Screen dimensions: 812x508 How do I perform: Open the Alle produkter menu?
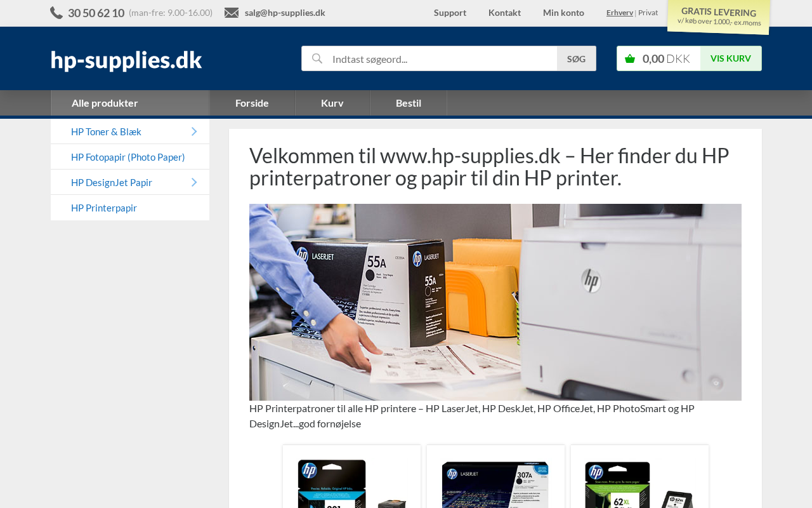(130, 103)
